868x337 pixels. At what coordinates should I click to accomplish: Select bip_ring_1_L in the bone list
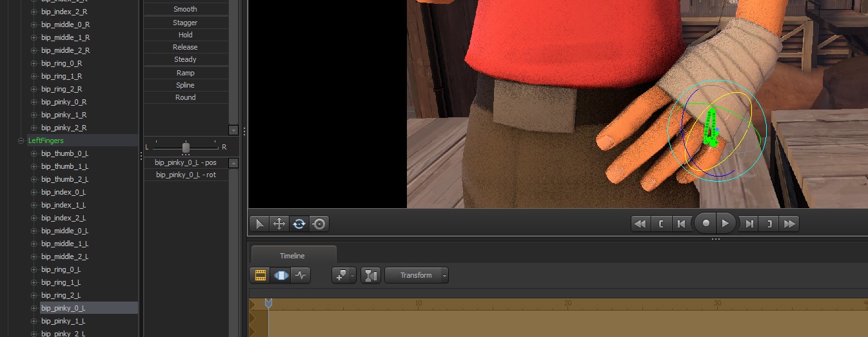(x=61, y=282)
